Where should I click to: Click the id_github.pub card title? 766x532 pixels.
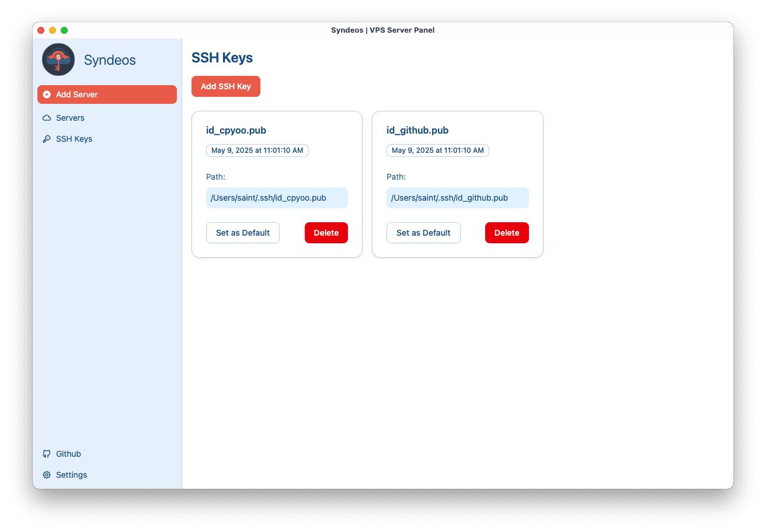pos(417,130)
